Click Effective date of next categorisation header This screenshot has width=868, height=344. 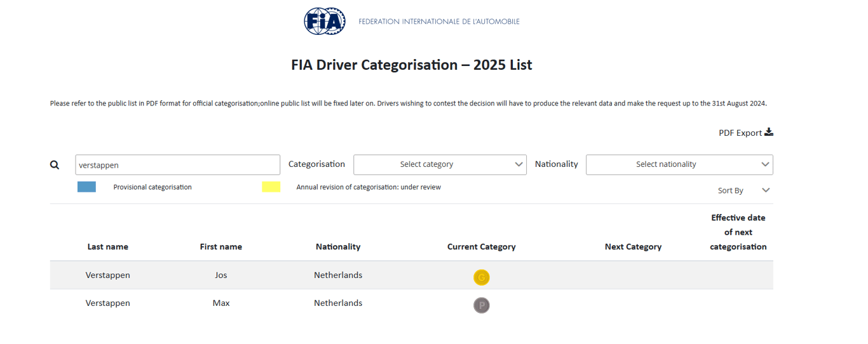pyautogui.click(x=738, y=232)
